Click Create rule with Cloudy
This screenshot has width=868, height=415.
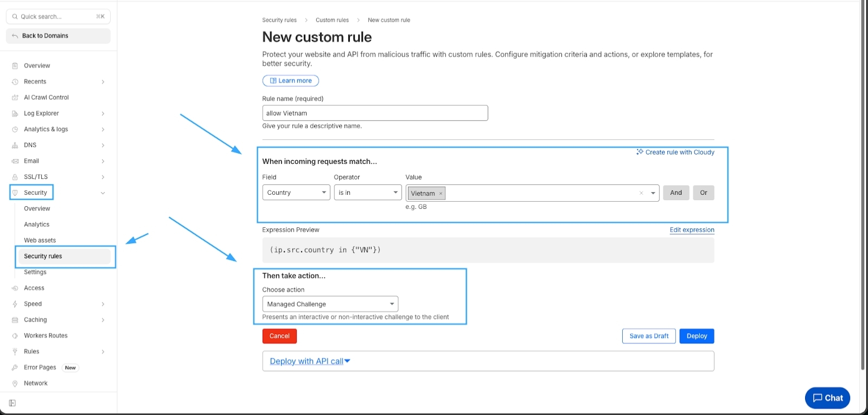pyautogui.click(x=675, y=152)
